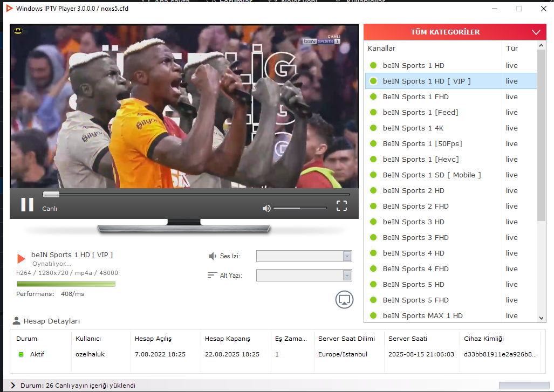
Task: Click green status dot of BeIN Sports 1 FHD
Action: point(373,97)
